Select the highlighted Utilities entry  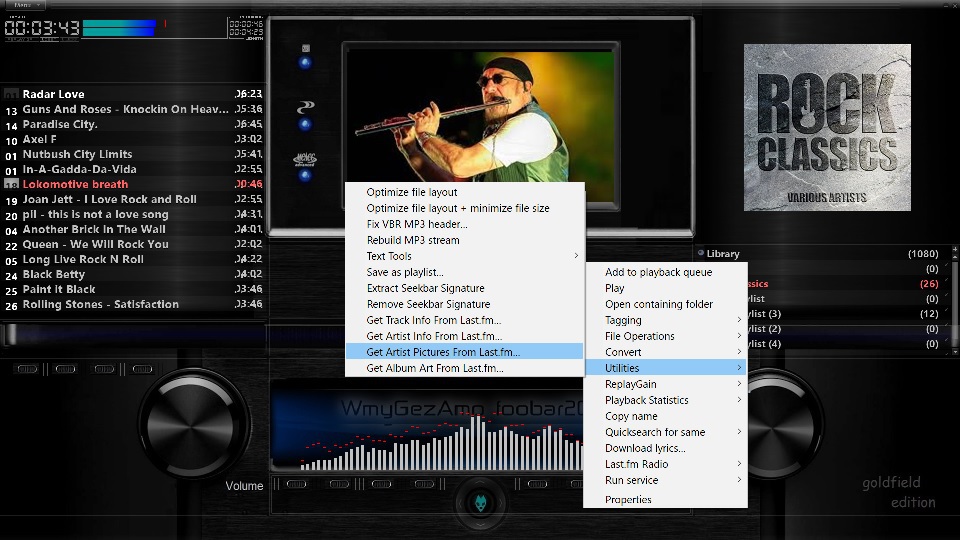click(666, 368)
